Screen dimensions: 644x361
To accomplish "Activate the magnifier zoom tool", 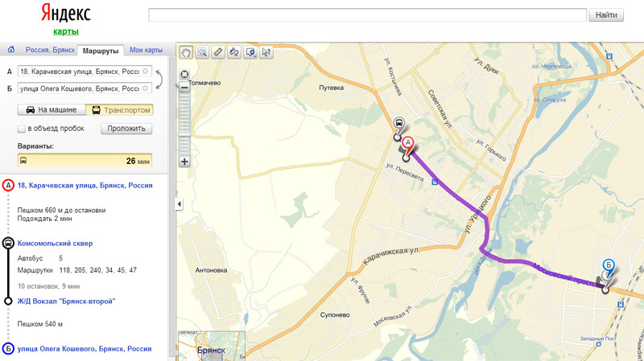I will pyautogui.click(x=202, y=52).
